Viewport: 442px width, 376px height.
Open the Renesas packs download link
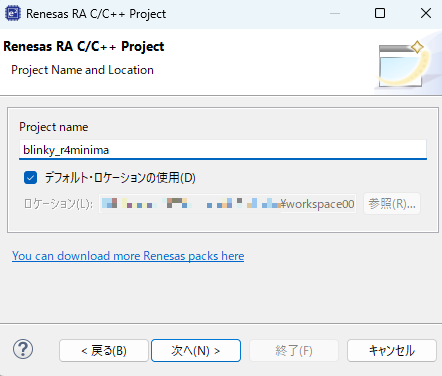coord(128,256)
